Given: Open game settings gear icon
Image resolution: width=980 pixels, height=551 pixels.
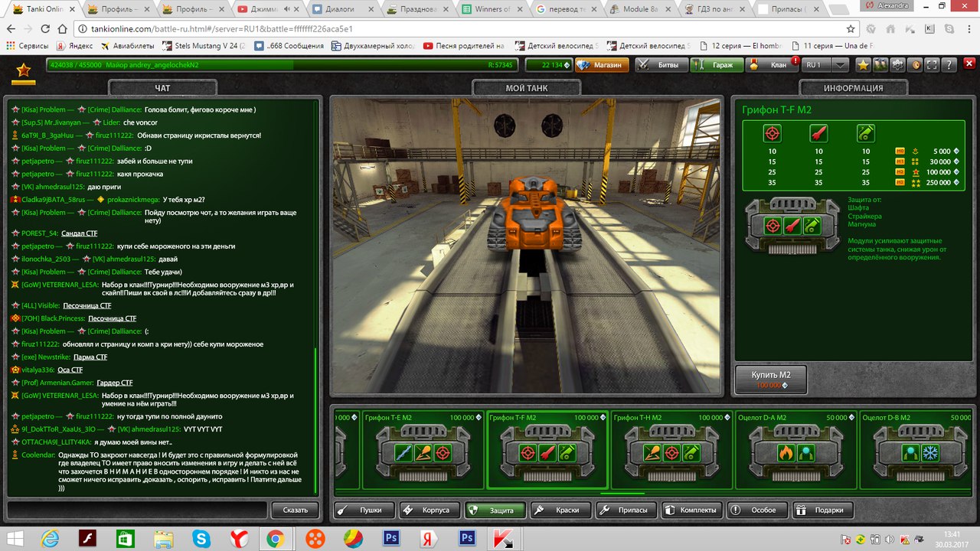Looking at the screenshot, I should tap(897, 65).
